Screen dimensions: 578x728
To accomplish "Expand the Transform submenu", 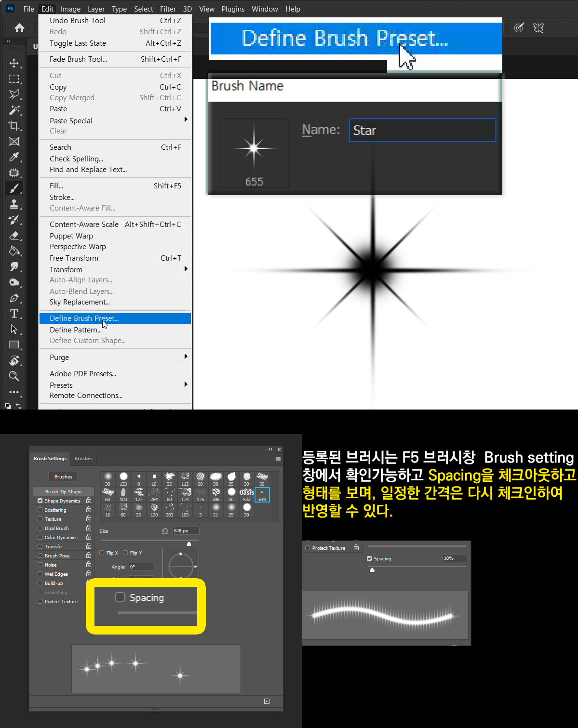I will pyautogui.click(x=115, y=269).
